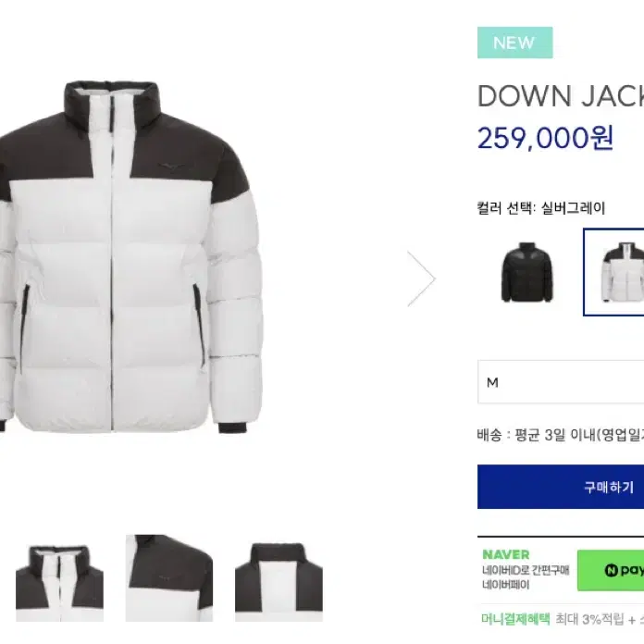Image resolution: width=644 pixels, height=644 pixels.
Task: Click the 머니결제혜택 benefits link
Action: pos(515,618)
